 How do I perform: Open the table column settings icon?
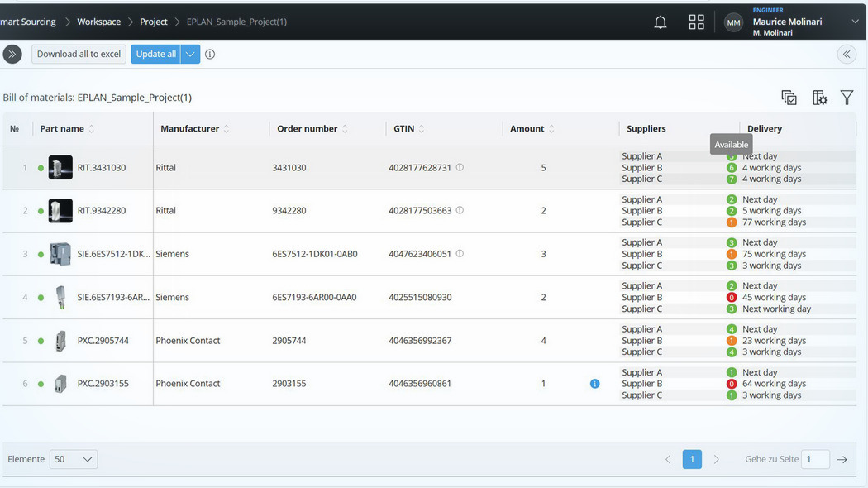820,98
